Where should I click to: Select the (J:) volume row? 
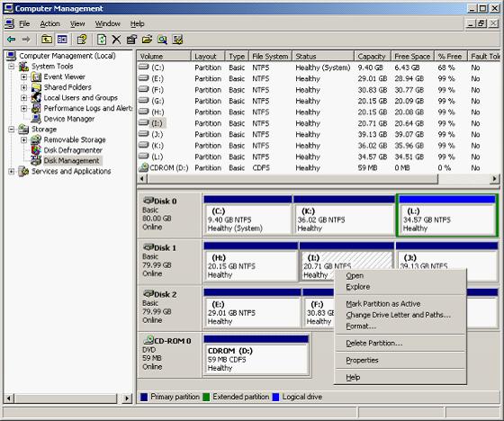tap(319, 135)
